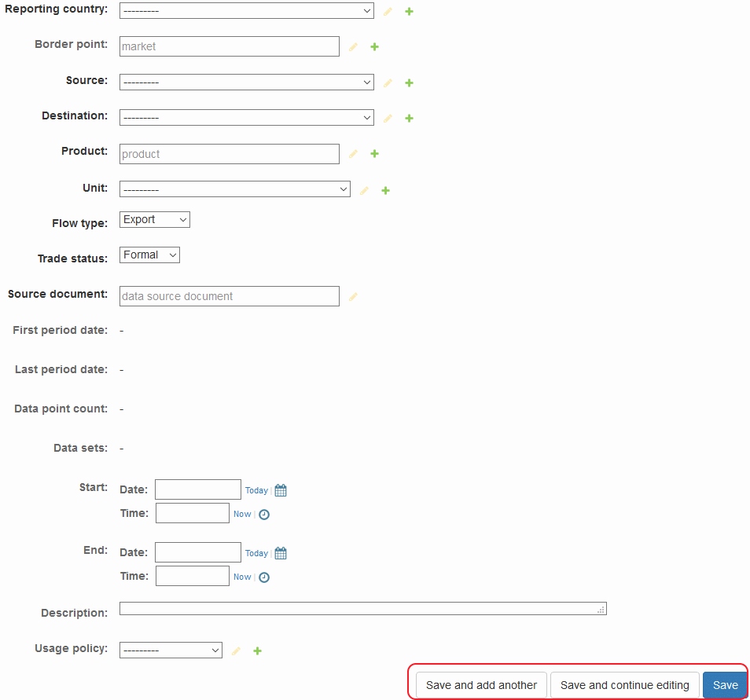Click into the Start Time field
750x700 pixels.
click(193, 513)
